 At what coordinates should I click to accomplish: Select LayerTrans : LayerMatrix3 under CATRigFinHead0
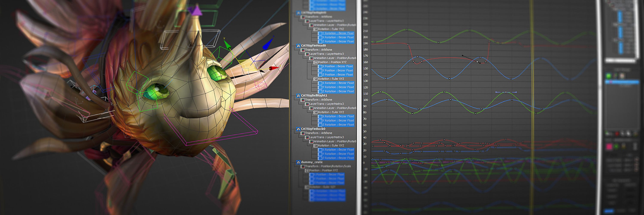327,54
